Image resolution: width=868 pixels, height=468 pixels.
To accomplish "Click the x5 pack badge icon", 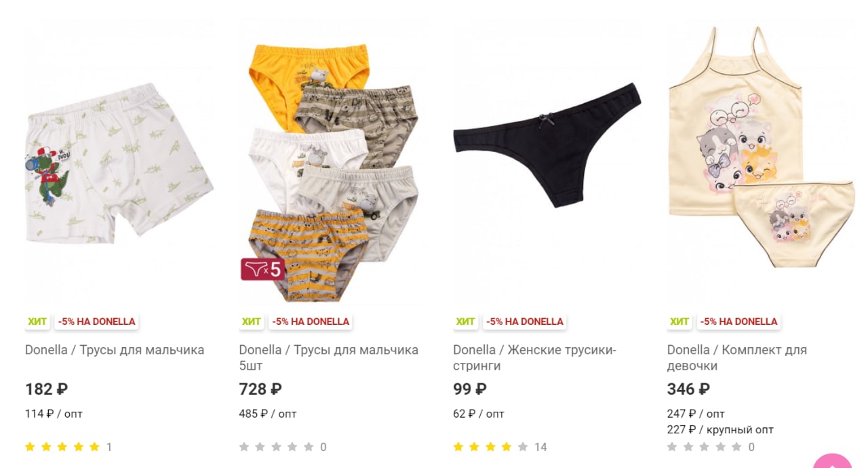I will [262, 269].
